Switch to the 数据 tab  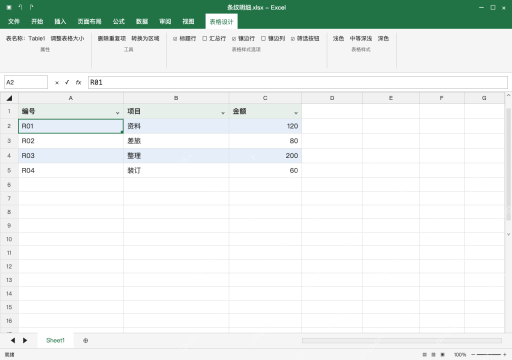point(142,21)
